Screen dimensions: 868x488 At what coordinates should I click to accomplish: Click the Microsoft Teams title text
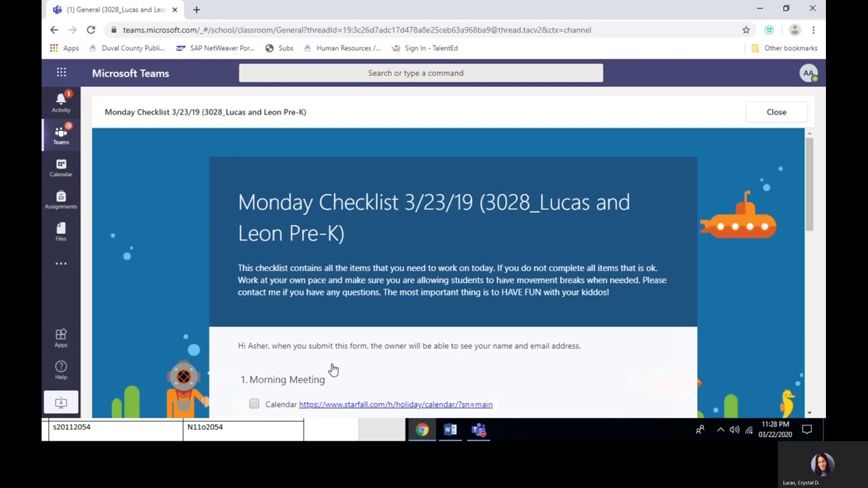pyautogui.click(x=130, y=73)
